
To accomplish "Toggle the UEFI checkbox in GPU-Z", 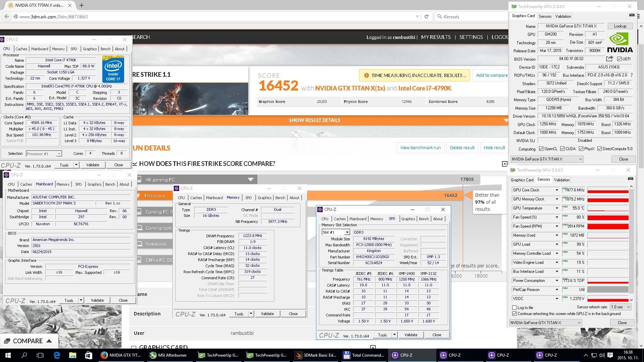I will click(x=619, y=59).
